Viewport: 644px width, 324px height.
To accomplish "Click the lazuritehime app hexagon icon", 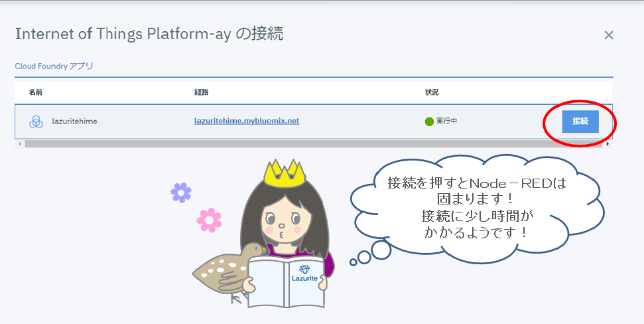I will pyautogui.click(x=36, y=121).
